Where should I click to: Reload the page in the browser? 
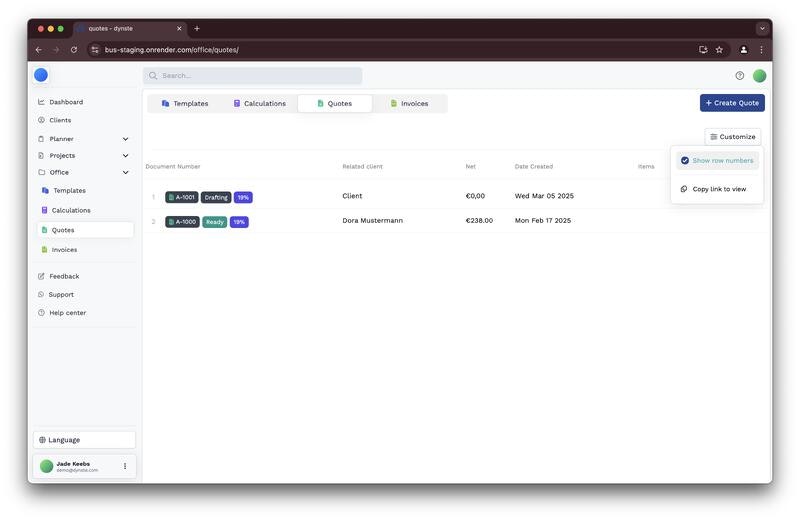point(74,49)
